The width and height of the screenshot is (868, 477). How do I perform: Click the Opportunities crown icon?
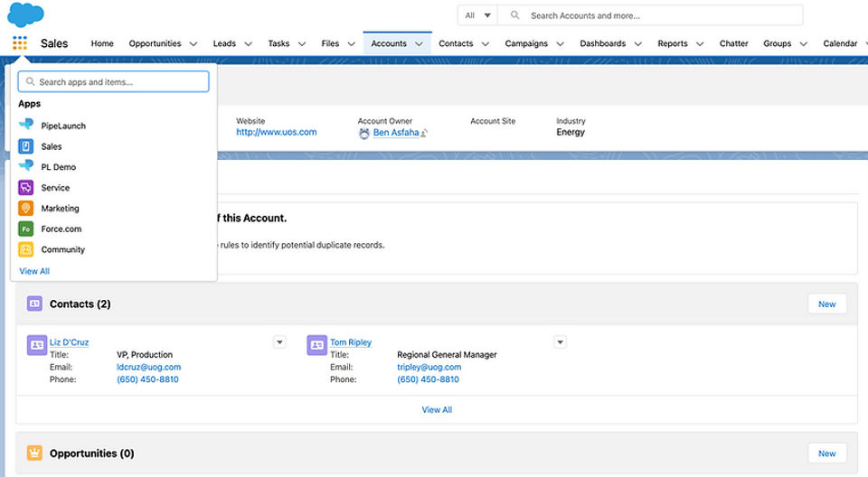(x=34, y=454)
